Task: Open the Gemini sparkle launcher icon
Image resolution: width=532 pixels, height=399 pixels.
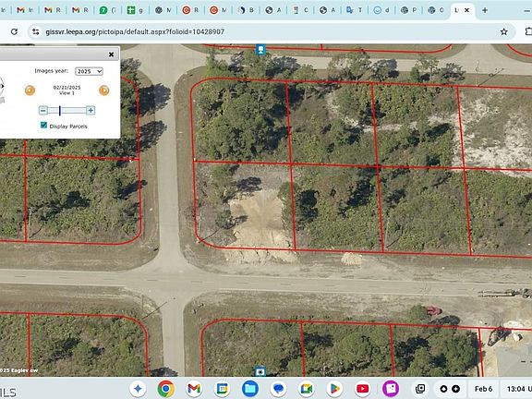Action: click(138, 389)
